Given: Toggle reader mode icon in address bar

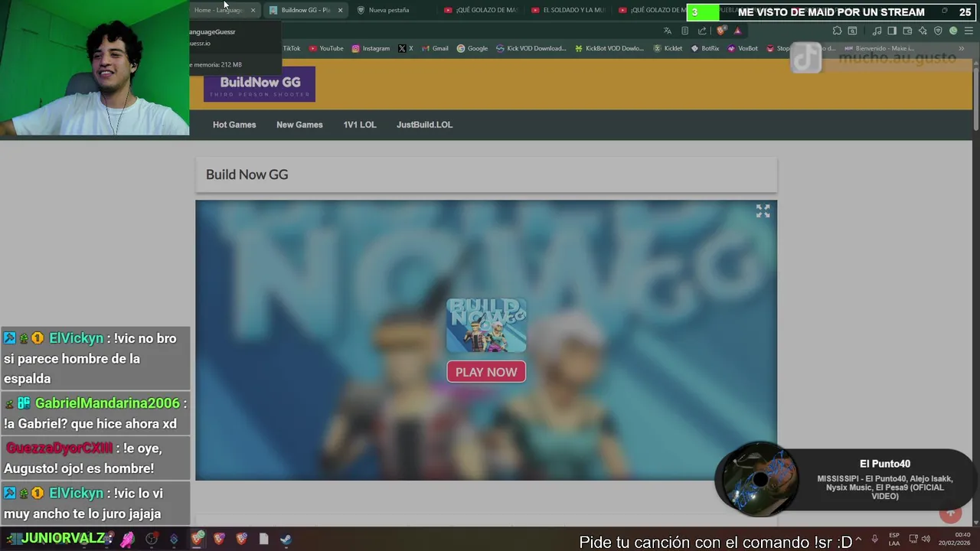Looking at the screenshot, I should pos(685,31).
